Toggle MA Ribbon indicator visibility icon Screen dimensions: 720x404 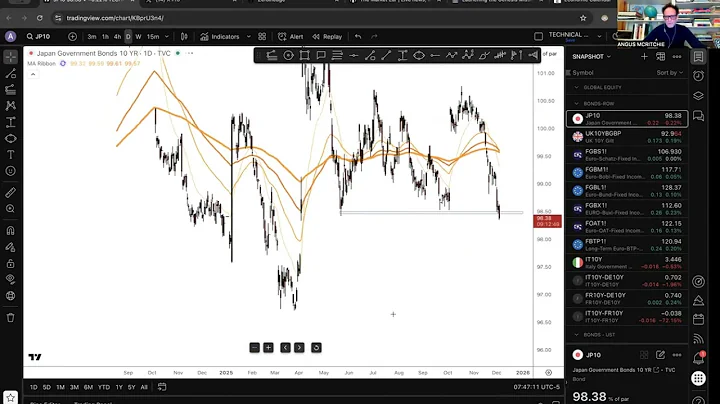click(x=63, y=63)
